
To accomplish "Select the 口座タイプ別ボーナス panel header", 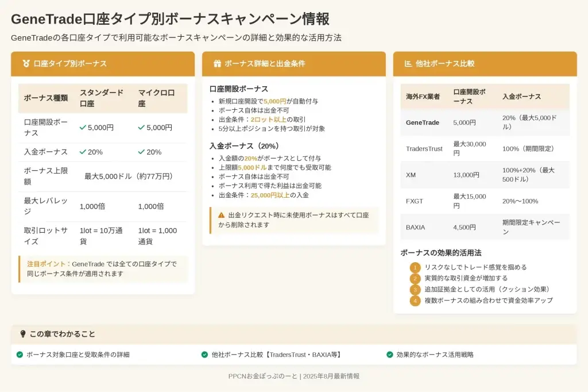I will (x=103, y=64).
